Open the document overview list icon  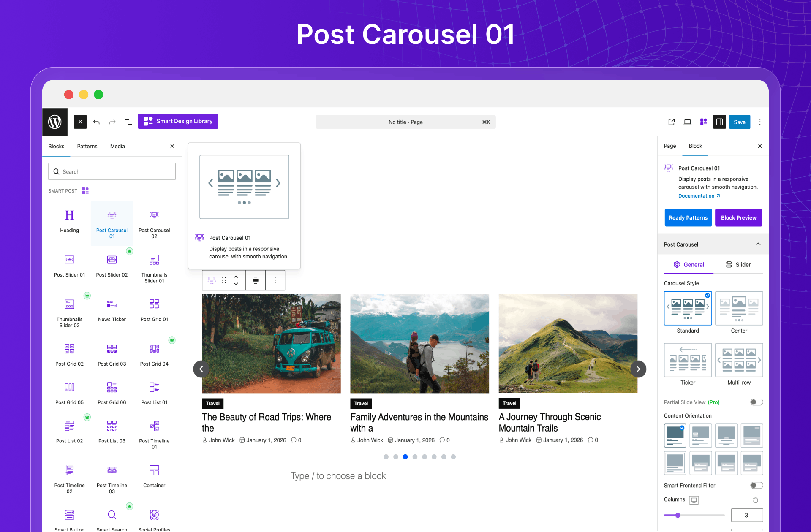tap(128, 122)
